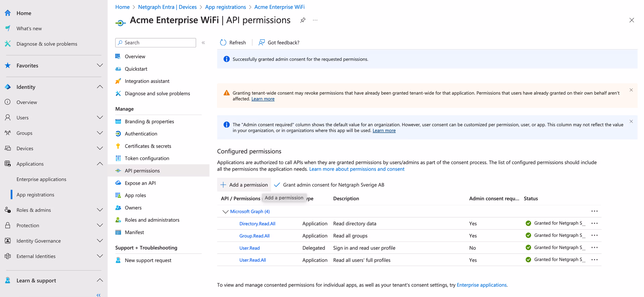
Task: Dismiss the tenant-wide consent warning banner
Action: 631,90
